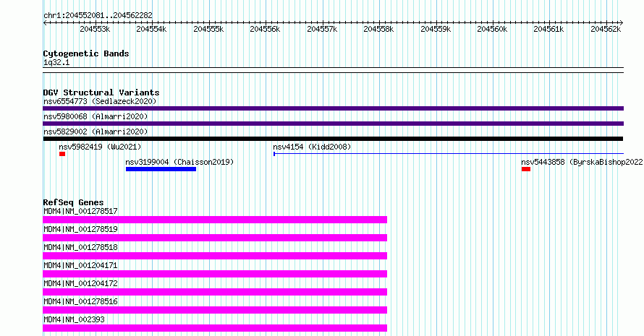Click the magenta bar for MDM4|NM_001278516
Screen dimensions: 644x336
click(215, 310)
